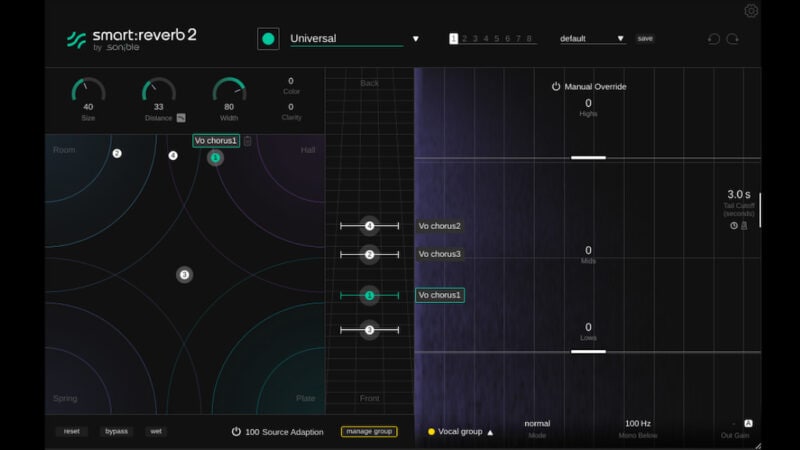Viewport: 800px width, 450px height.
Task: Click the redo arrow icon
Action: pos(733,39)
